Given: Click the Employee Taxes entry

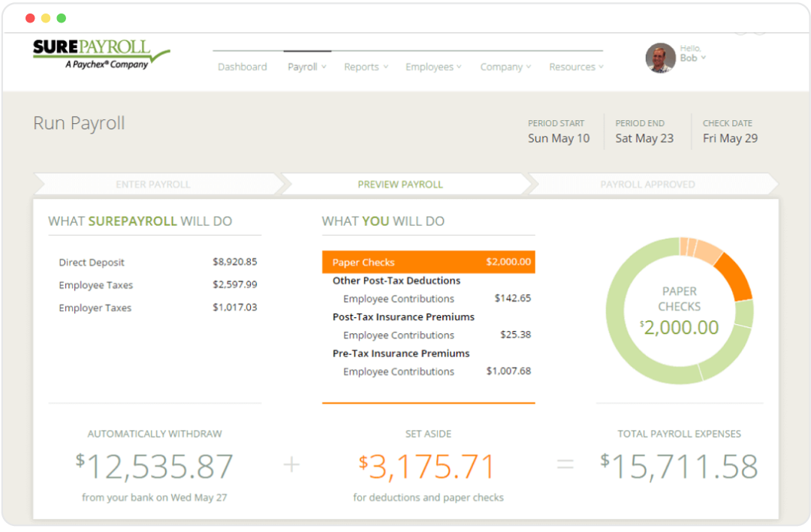Looking at the screenshot, I should [95, 285].
